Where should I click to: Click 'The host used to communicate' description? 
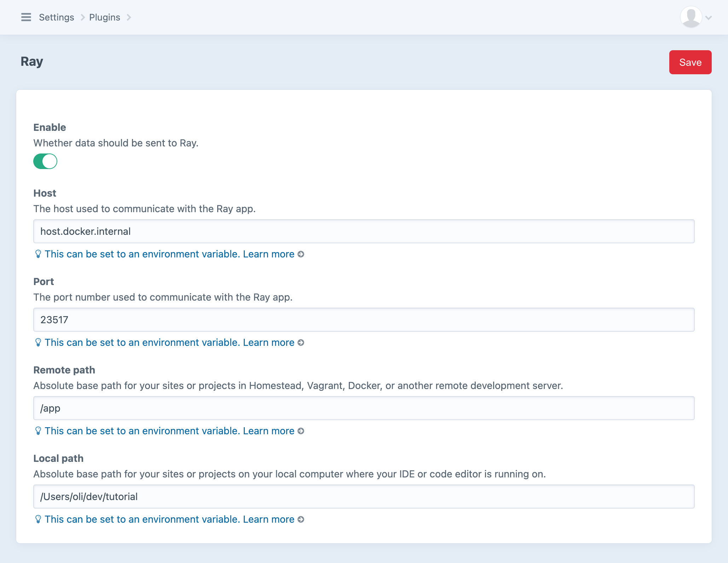click(x=145, y=209)
